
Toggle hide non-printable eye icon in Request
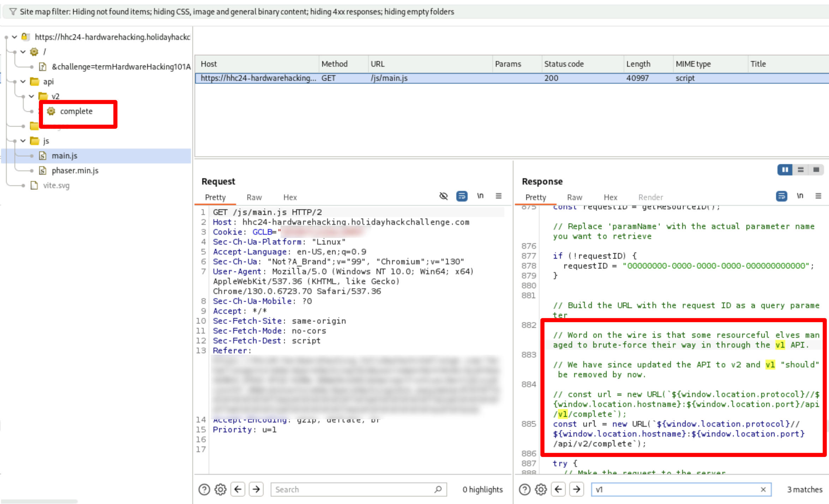point(444,196)
